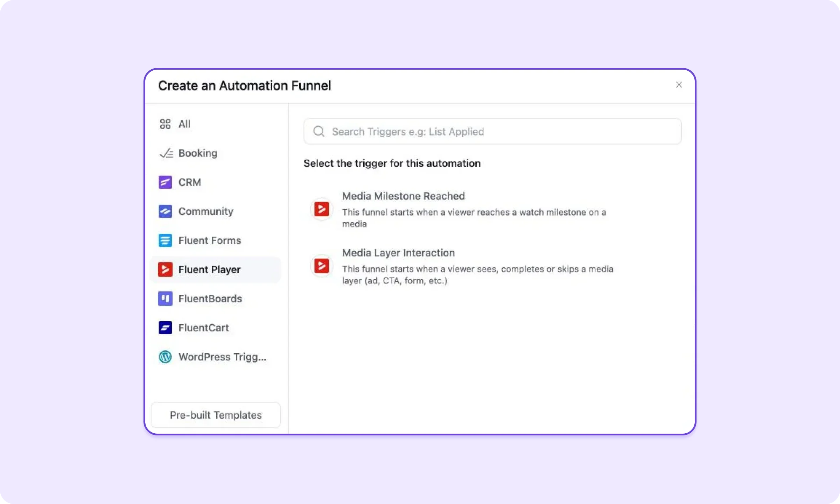Screen dimensions: 840x504
Task: Close the Create an Automation Funnel dialog
Action: coord(679,85)
